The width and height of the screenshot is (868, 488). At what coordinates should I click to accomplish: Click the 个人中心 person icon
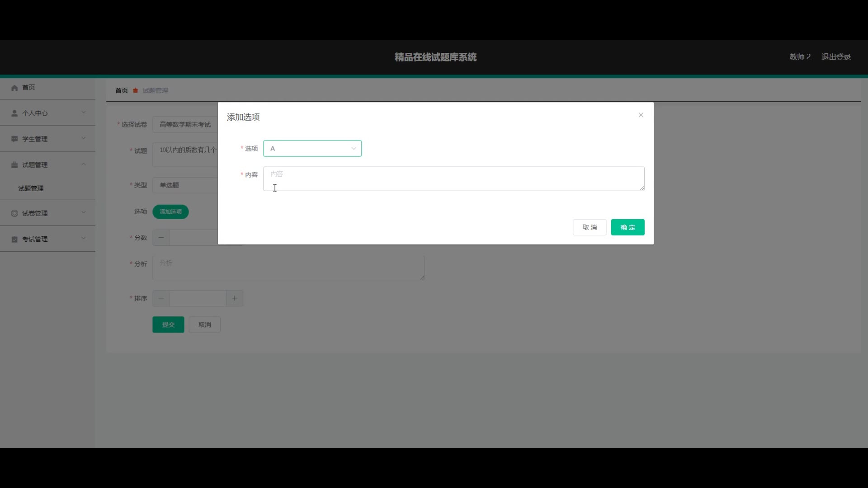pyautogui.click(x=14, y=113)
